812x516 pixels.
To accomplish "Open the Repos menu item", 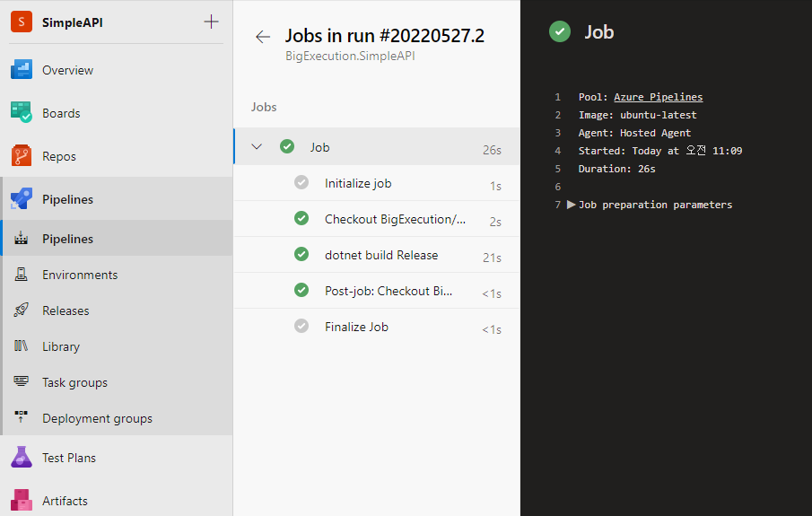I will (x=117, y=156).
